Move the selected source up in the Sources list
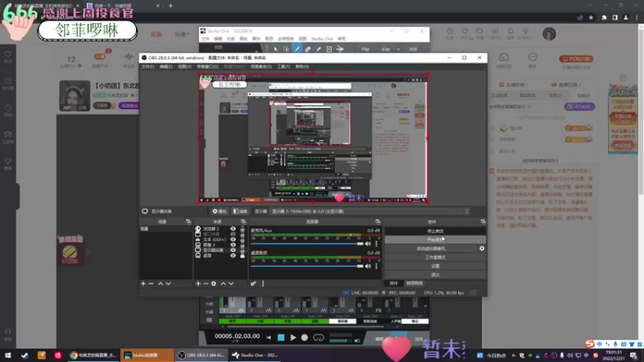644x362 pixels. (x=223, y=284)
